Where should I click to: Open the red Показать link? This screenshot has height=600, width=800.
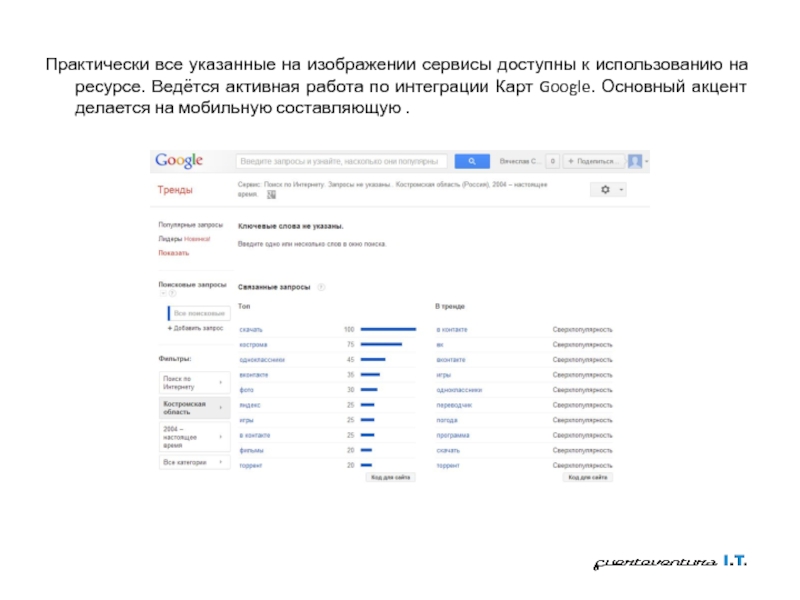173,253
